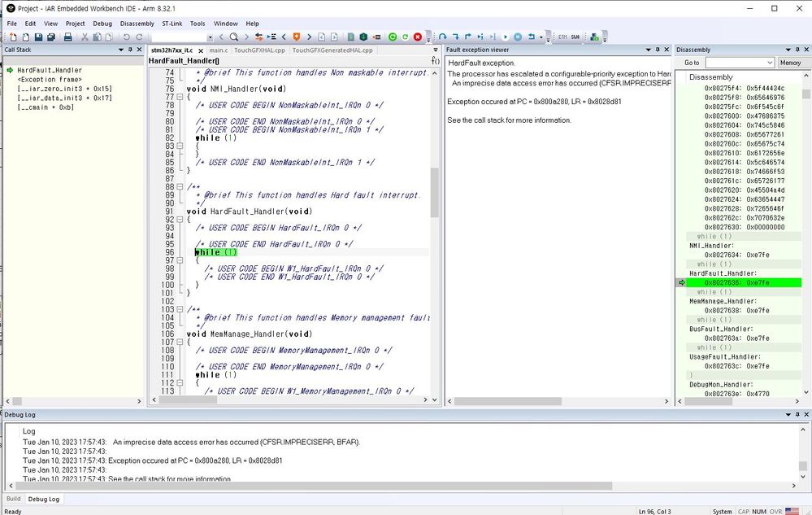Click the Break (pause) debug icon
Screen dimensions: 812x515
pyautogui.click(x=518, y=37)
